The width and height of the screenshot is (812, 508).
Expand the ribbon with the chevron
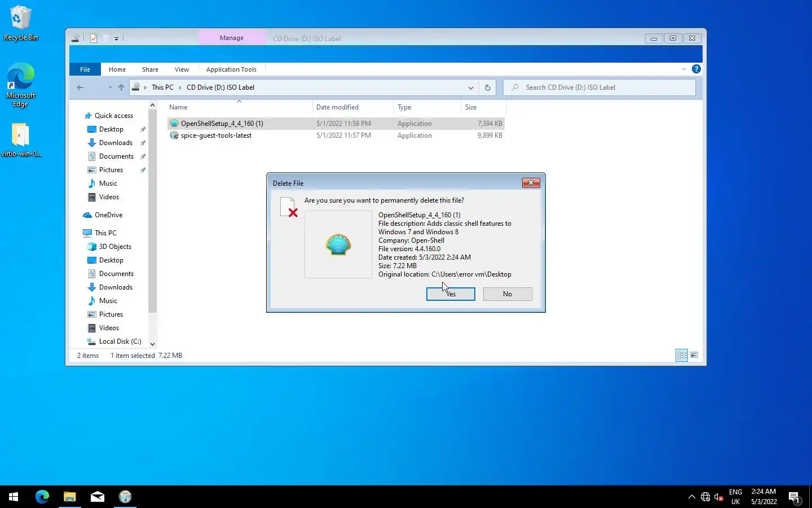(684, 69)
